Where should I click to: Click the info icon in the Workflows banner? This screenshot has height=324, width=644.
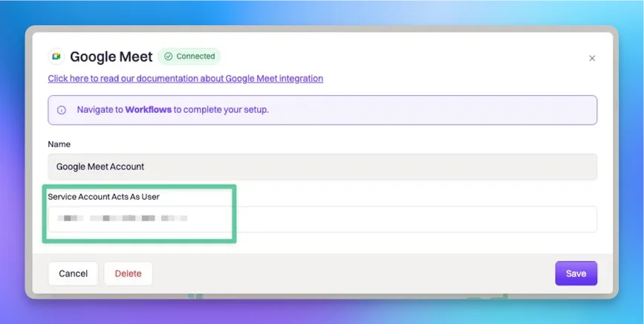click(x=61, y=110)
